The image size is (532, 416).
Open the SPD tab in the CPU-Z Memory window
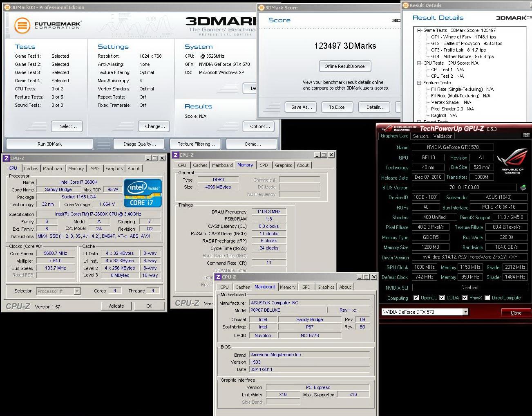[x=264, y=165]
